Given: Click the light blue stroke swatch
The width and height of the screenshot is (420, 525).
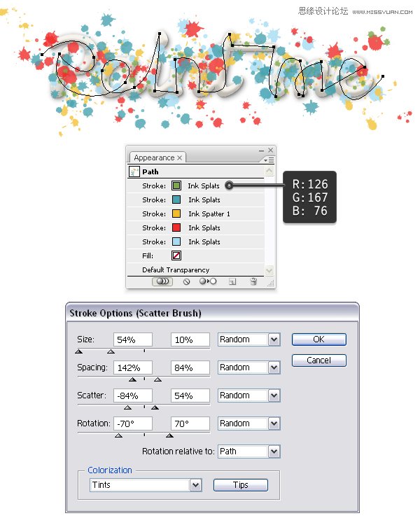Looking at the screenshot, I should 176,241.
